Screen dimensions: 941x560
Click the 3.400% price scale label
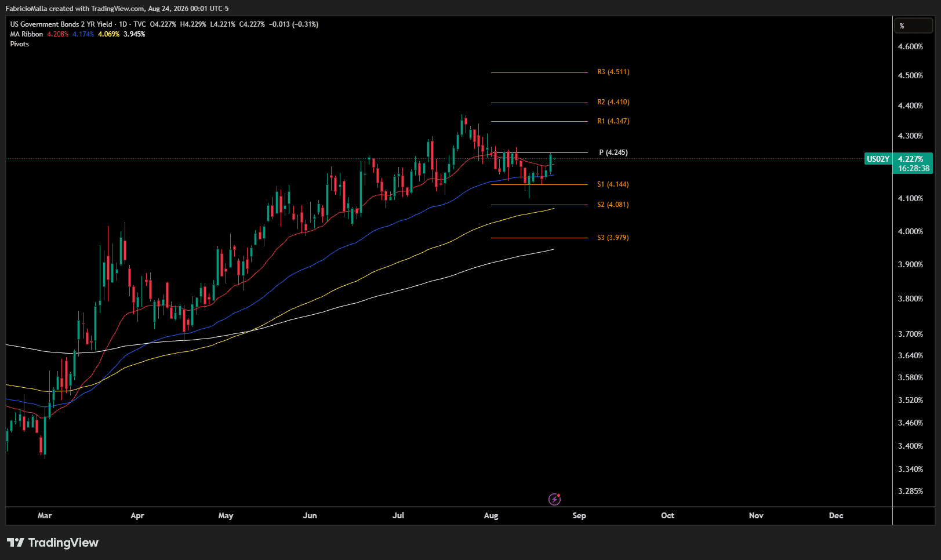[910, 446]
